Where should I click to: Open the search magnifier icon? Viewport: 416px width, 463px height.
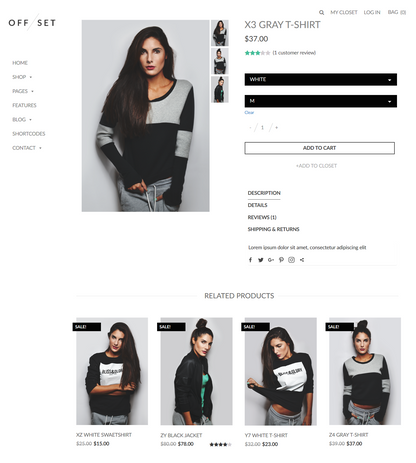point(321,12)
